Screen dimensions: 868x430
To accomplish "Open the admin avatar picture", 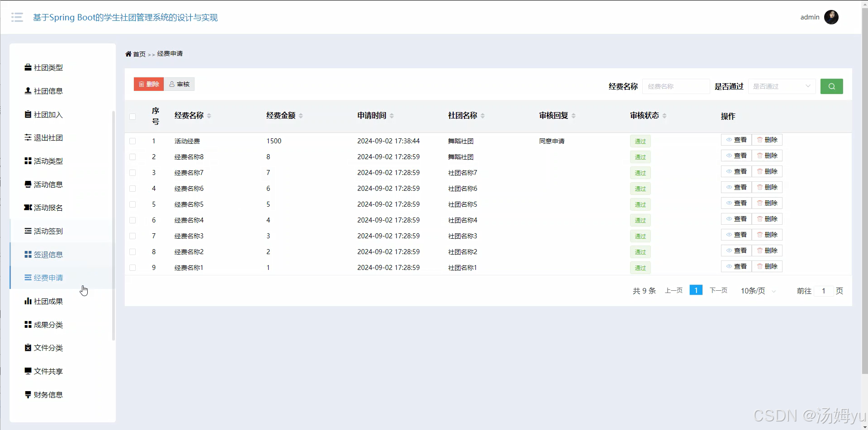I will [831, 17].
